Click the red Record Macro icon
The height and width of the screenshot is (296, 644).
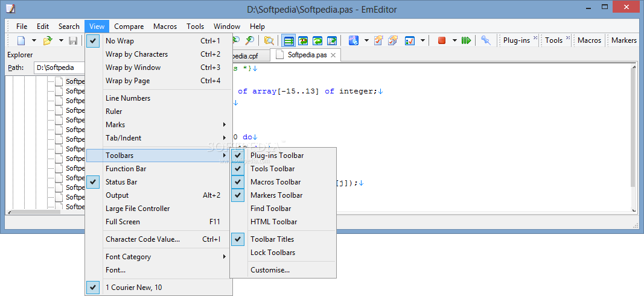(x=442, y=40)
